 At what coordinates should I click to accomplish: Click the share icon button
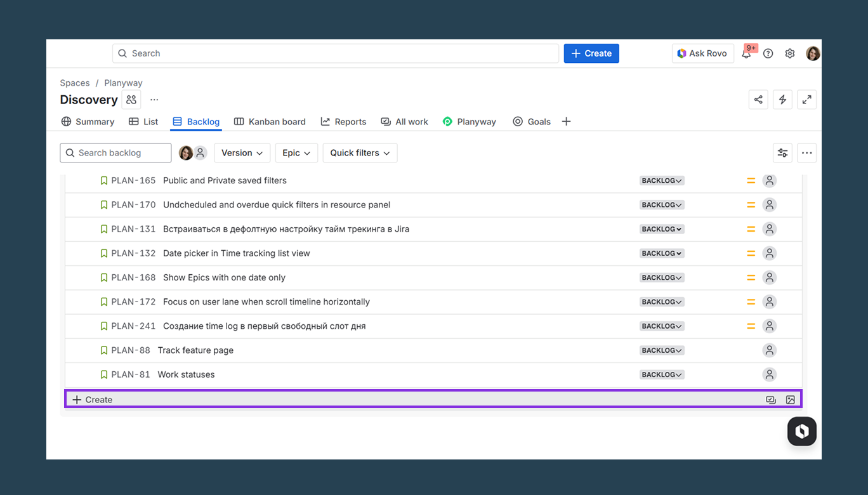tap(758, 100)
